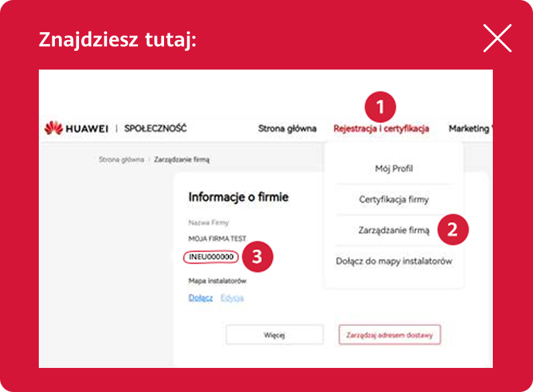Screen dimensions: 533x392
Task: Select 'Zarządzanie firmą' menu entry
Action: [x=394, y=230]
